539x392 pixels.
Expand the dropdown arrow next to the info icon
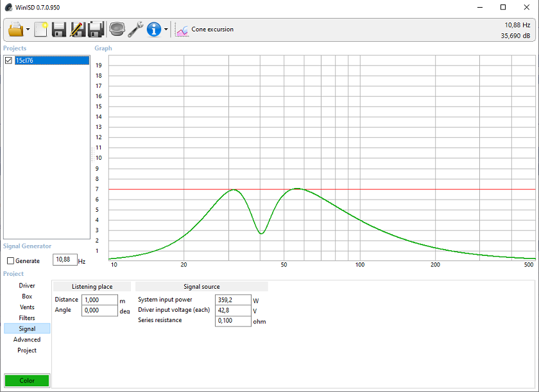[x=166, y=30]
